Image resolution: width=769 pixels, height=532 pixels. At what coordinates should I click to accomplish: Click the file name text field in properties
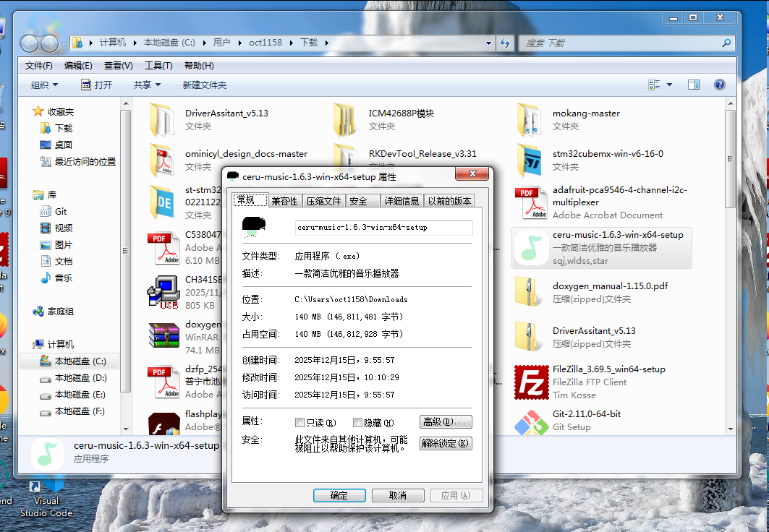pos(383,228)
